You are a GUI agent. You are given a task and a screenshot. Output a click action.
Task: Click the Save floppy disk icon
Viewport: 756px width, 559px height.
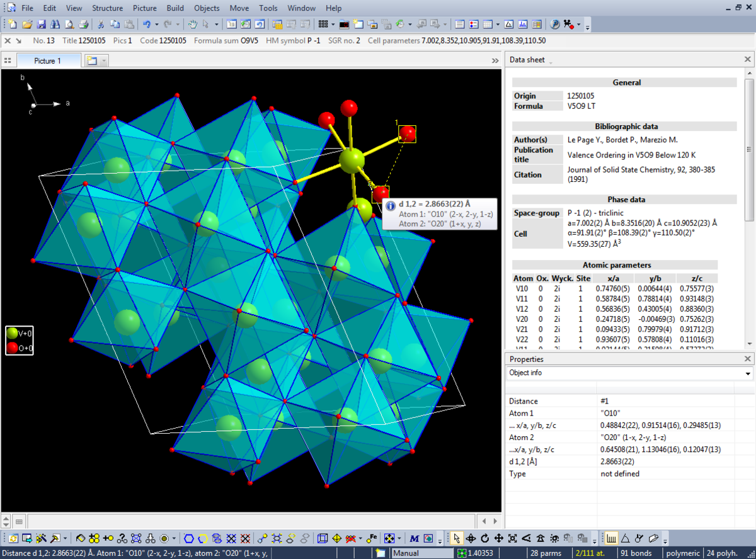tap(41, 25)
